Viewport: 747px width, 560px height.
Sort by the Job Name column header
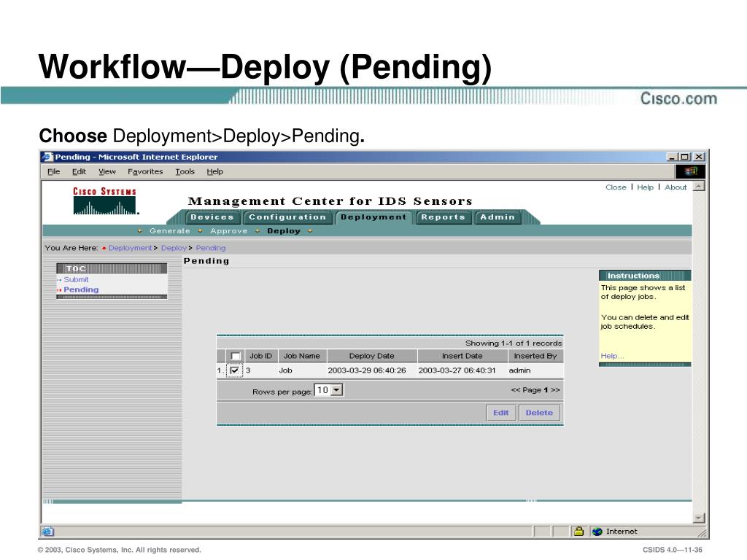(x=301, y=356)
